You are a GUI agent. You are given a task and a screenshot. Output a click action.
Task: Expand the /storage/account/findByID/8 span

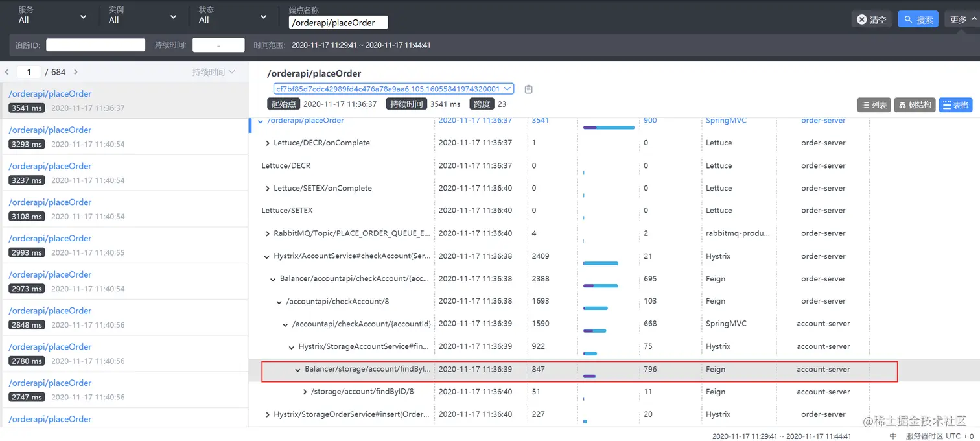point(305,392)
